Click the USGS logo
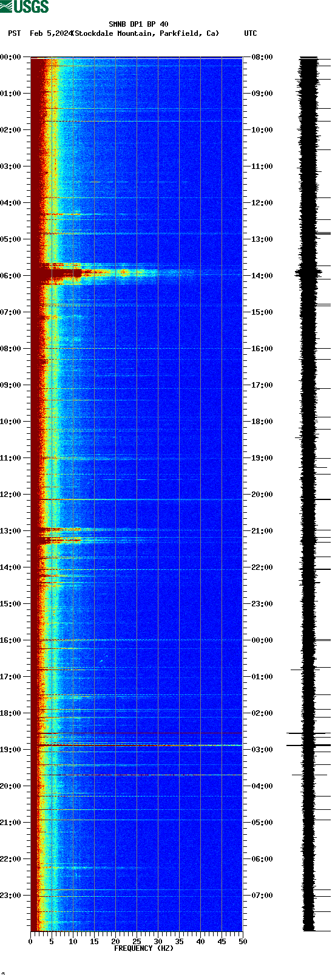The height and width of the screenshot is (980, 335). tap(24, 7)
